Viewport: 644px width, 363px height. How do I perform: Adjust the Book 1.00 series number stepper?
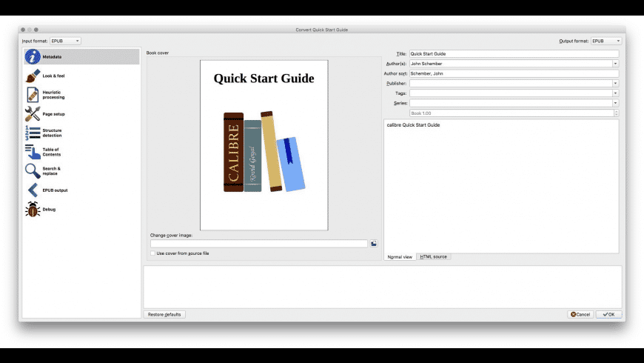coord(616,113)
